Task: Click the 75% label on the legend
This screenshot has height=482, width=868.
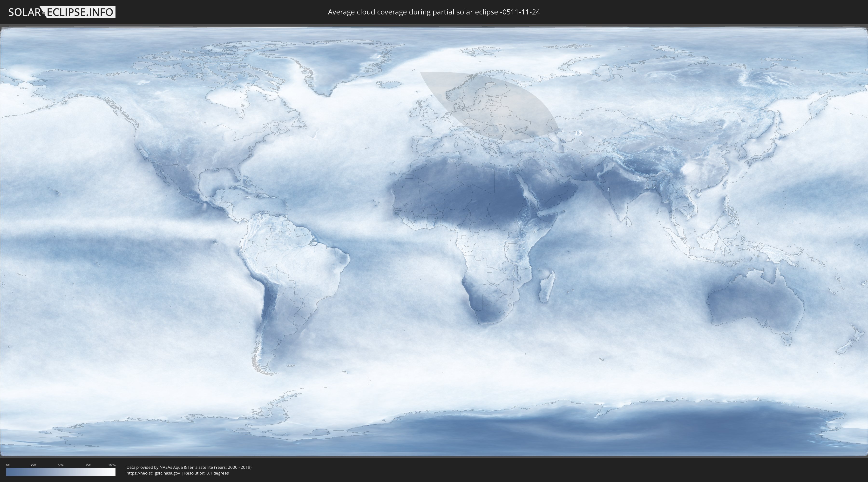Action: 88,465
